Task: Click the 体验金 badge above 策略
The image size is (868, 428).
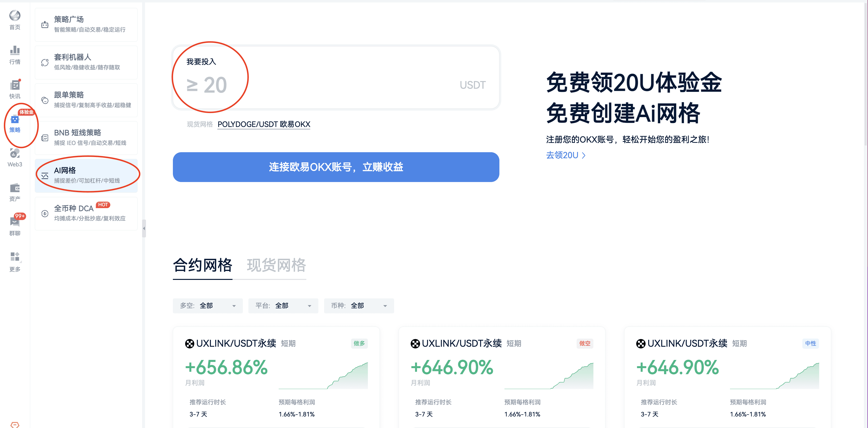Action: tap(26, 112)
